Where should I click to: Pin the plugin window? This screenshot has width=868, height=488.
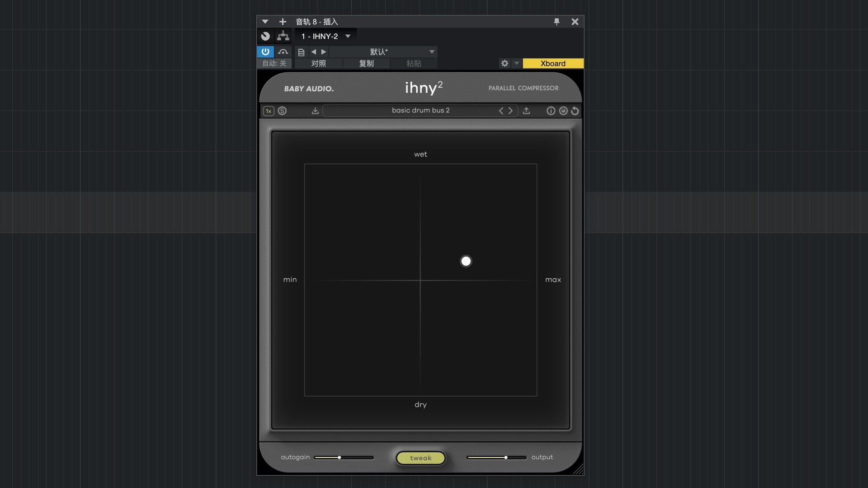[x=557, y=22]
